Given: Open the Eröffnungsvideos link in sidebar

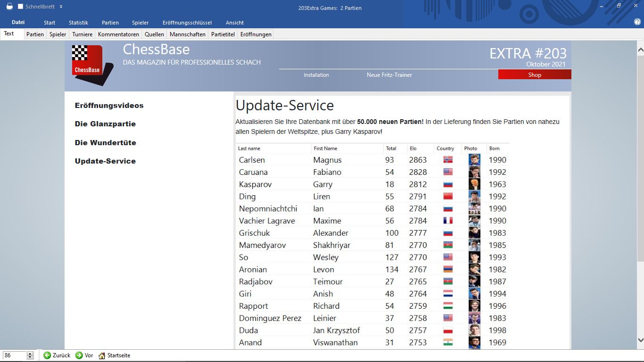Looking at the screenshot, I should (x=109, y=106).
